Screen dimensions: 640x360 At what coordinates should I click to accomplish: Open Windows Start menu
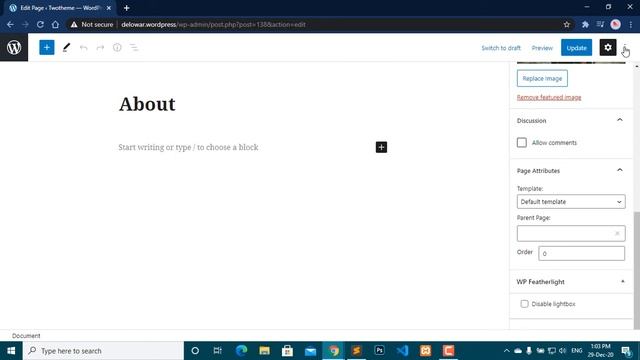coord(11,351)
